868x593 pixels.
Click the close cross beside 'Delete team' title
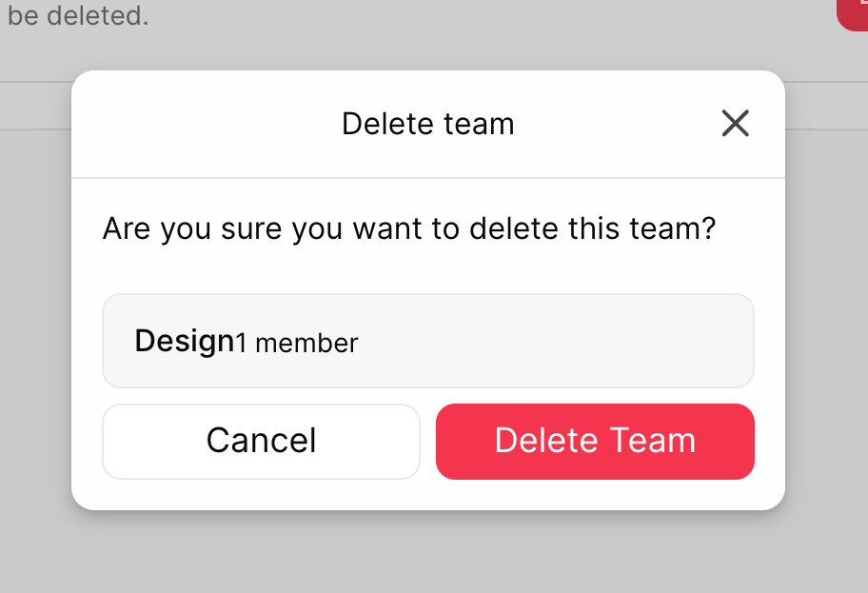coord(735,124)
